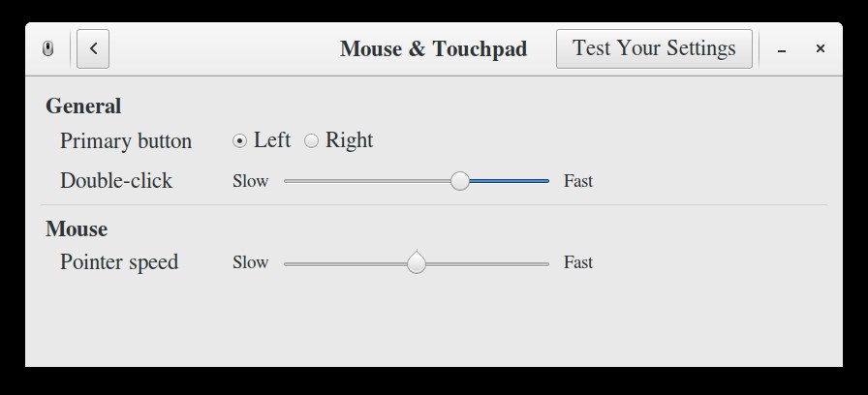Minimize the Mouse & Touchpad window

[782, 48]
